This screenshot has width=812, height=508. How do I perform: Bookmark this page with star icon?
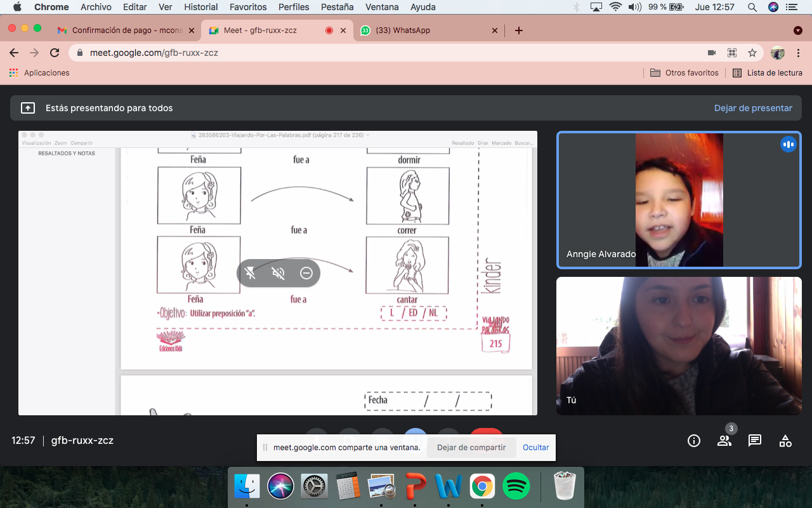coord(752,53)
